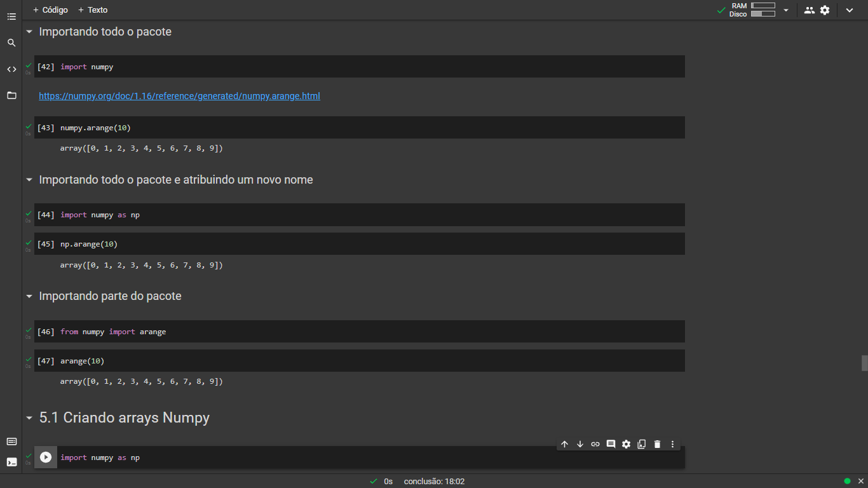Copy link to cell using link icon
Image resolution: width=868 pixels, height=488 pixels.
pyautogui.click(x=595, y=444)
